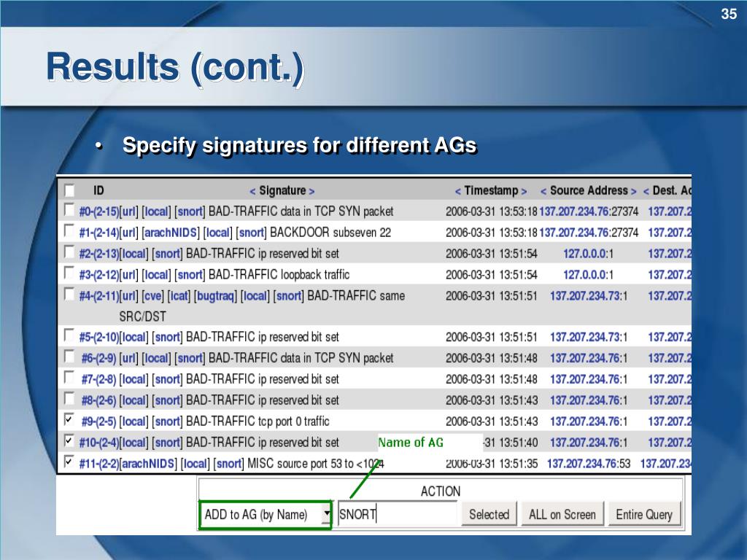
Task: Select timestamp 2006-03-31 13:53:18 in row #1-(2-14)
Action: (x=492, y=233)
